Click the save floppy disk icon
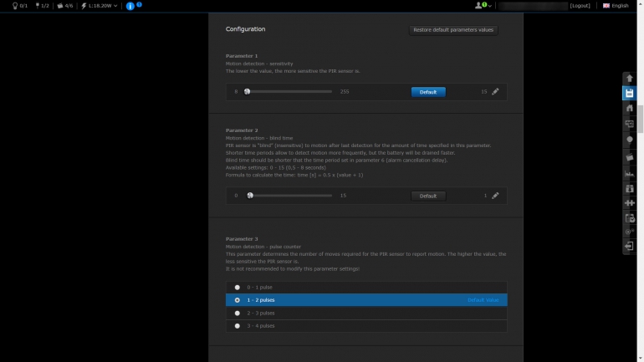 tap(629, 93)
